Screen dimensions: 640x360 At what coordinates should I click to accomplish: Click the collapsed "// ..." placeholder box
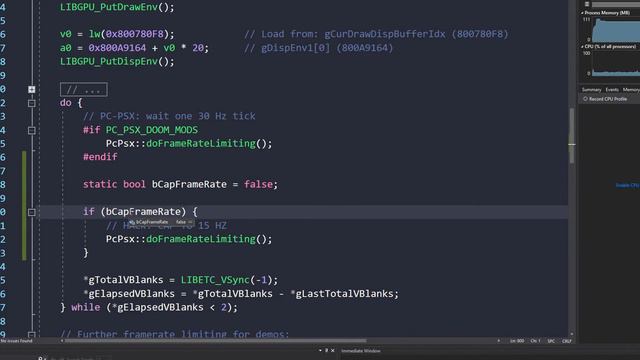coord(84,89)
